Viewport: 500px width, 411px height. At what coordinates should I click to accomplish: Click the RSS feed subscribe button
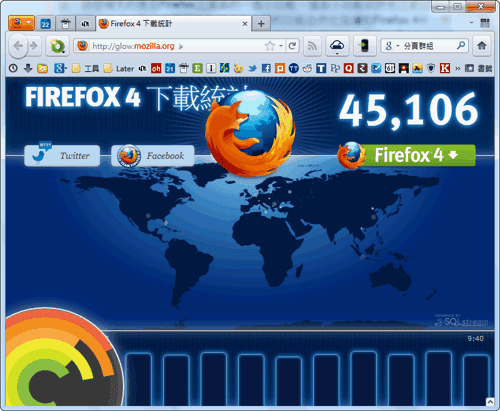(312, 46)
